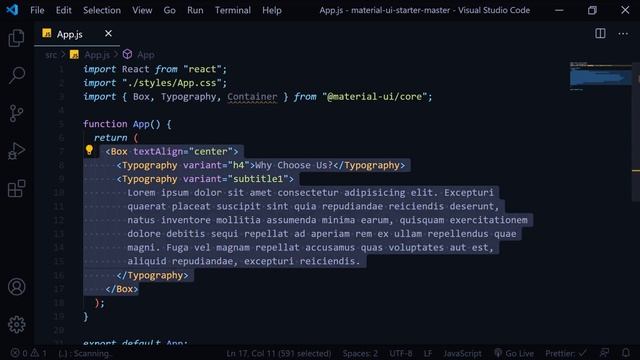Click the JS file icon in breadcrumb
The image size is (640, 360).
point(74,54)
